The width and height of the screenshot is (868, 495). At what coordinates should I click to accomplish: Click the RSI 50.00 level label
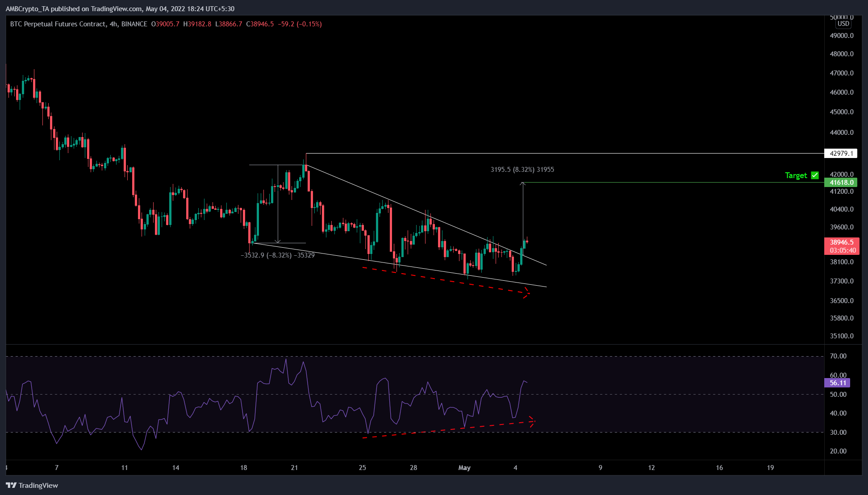point(838,395)
